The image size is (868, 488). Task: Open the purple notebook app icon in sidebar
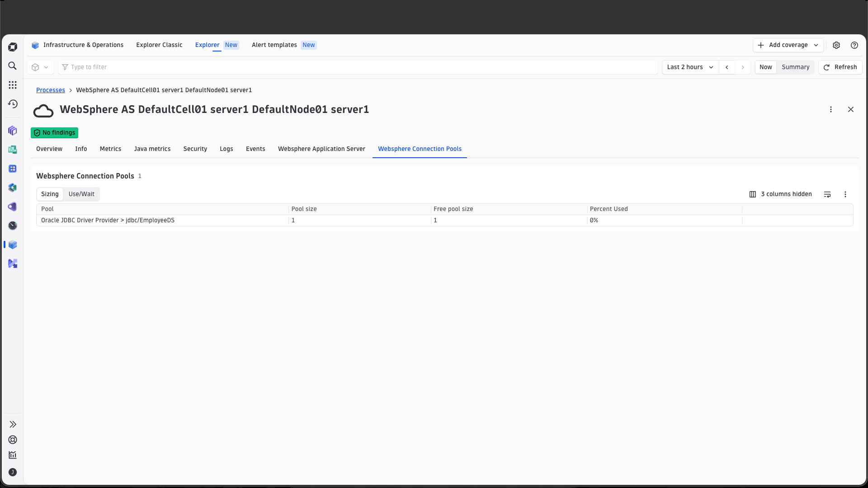tap(13, 206)
